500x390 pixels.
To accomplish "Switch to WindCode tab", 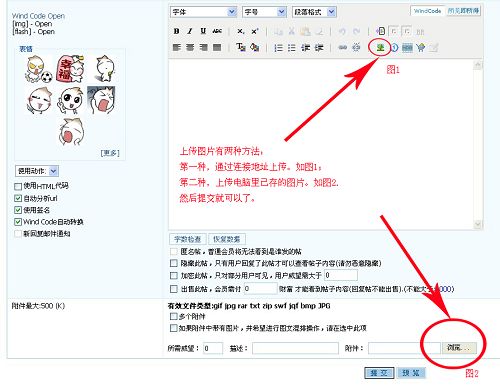I will (x=427, y=11).
